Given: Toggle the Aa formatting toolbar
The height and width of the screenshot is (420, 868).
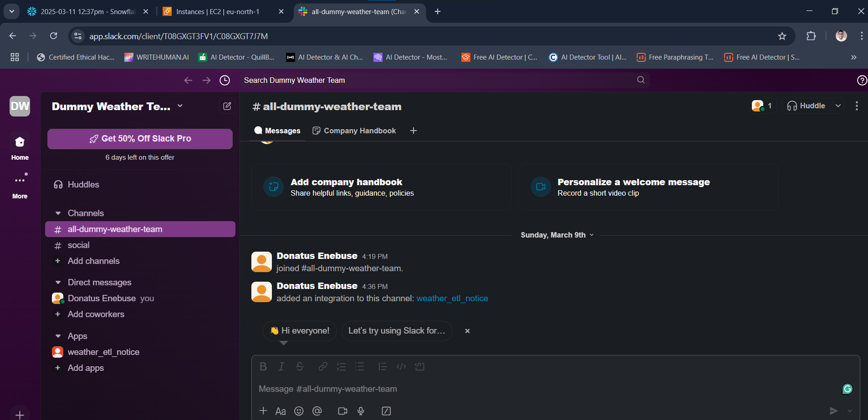Looking at the screenshot, I should click(281, 411).
